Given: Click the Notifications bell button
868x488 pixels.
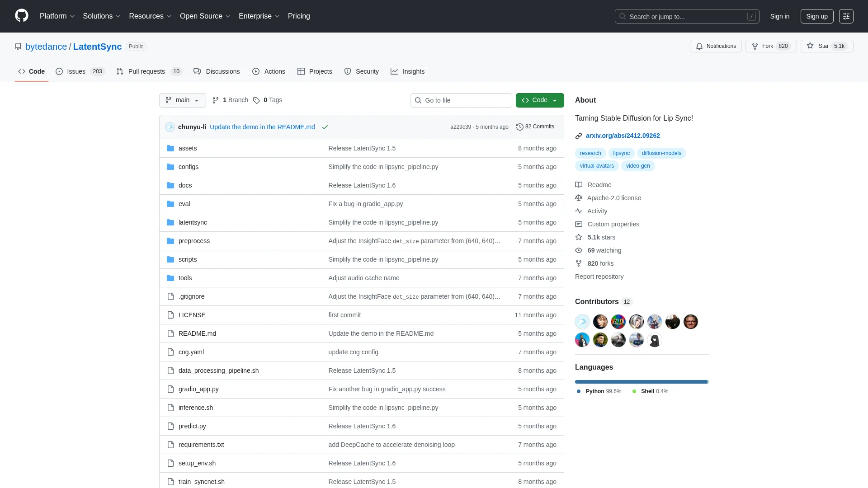Looking at the screenshot, I should (716, 46).
